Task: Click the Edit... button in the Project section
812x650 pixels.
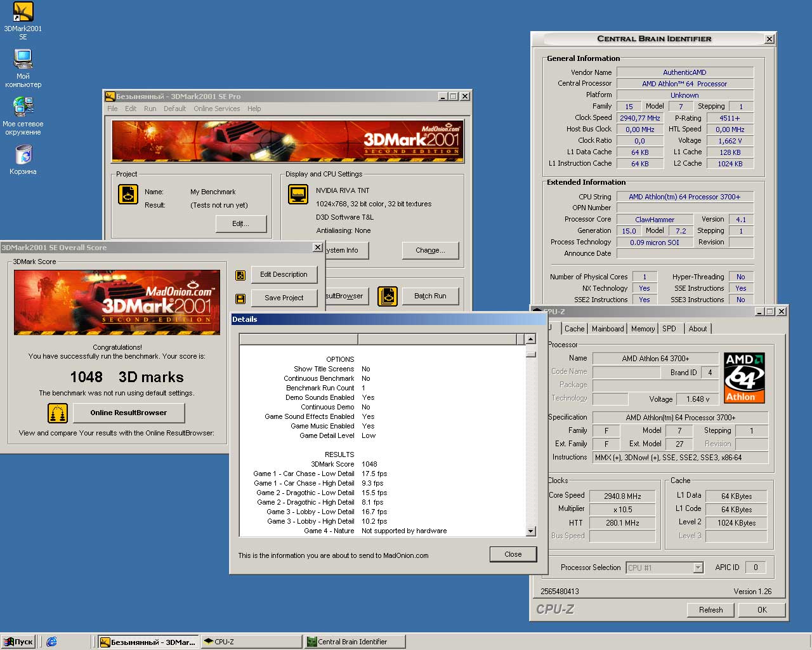Action: 241,223
